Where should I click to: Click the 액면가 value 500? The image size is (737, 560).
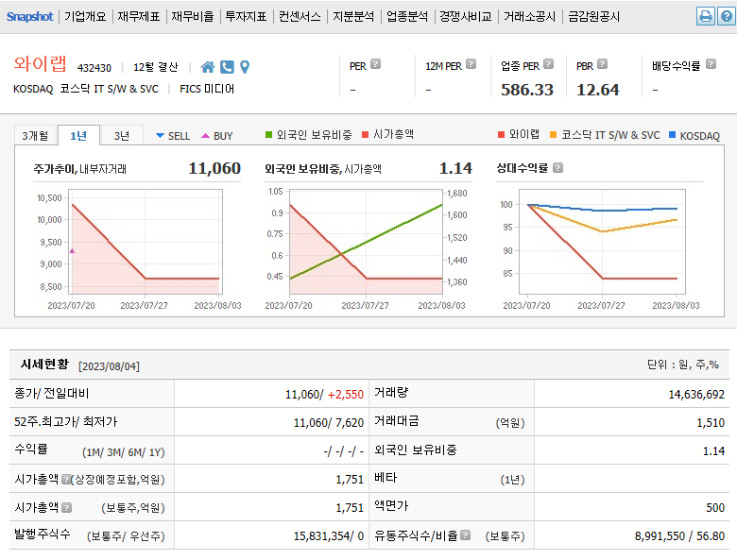[715, 507]
